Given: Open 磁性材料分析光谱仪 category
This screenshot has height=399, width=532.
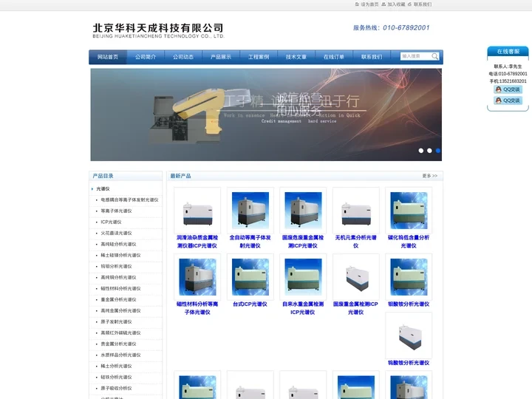Looking at the screenshot, I should click(x=120, y=289).
